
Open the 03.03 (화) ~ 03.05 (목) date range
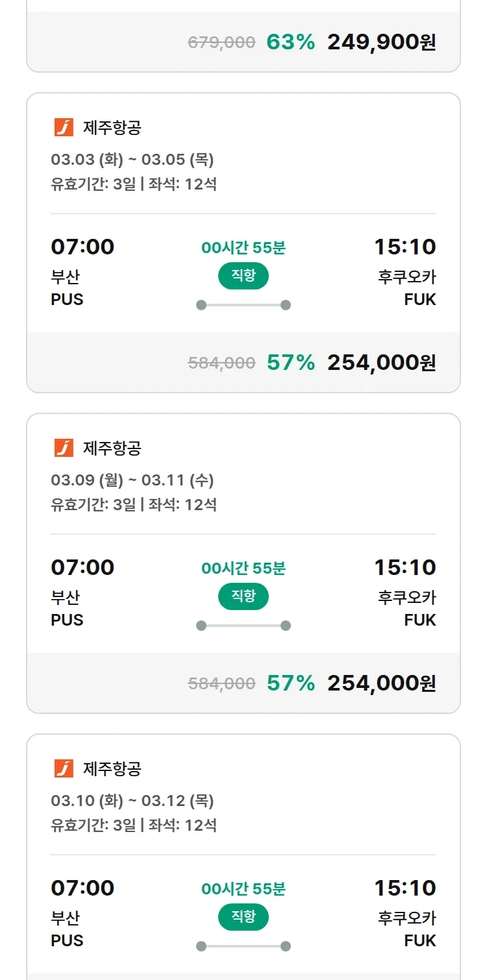[x=132, y=160]
